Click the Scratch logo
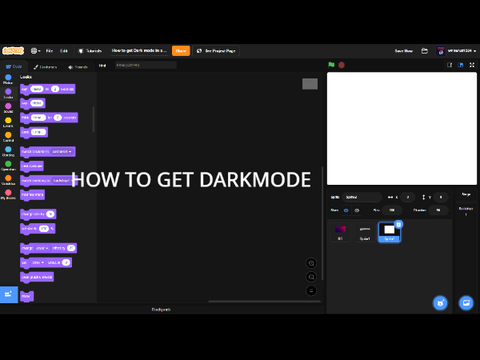Viewport: 480px width, 360px height. click(13, 51)
